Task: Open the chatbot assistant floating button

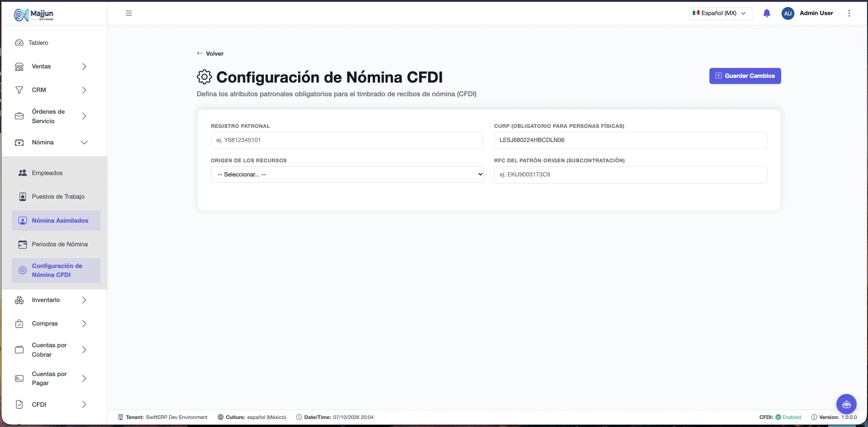Action: tap(846, 404)
